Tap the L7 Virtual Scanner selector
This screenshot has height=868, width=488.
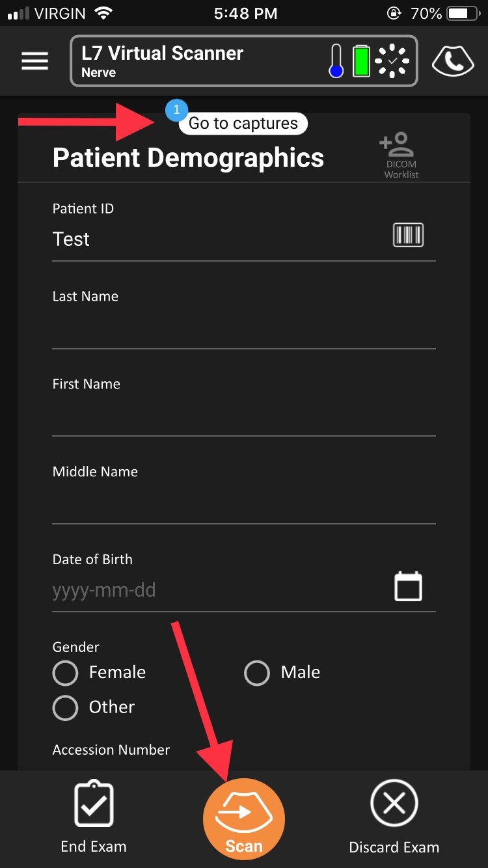[x=244, y=61]
